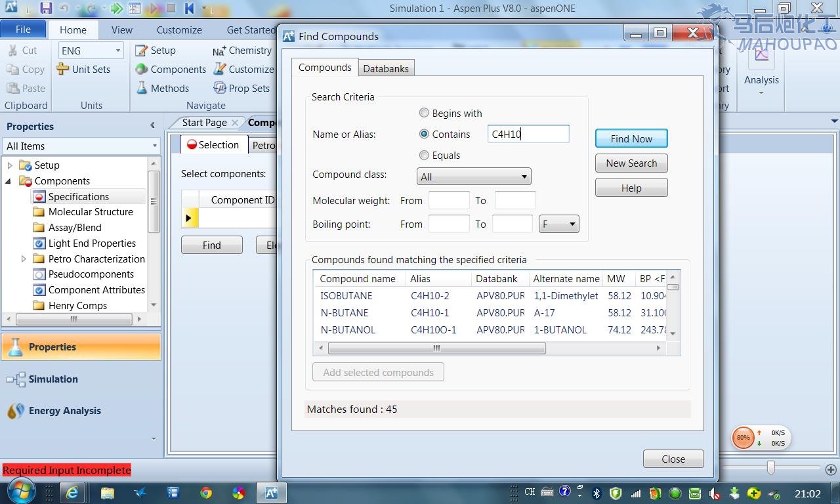Click the horizontal scrollbar of results list
This screenshot has width=840, height=504.
(x=436, y=348)
